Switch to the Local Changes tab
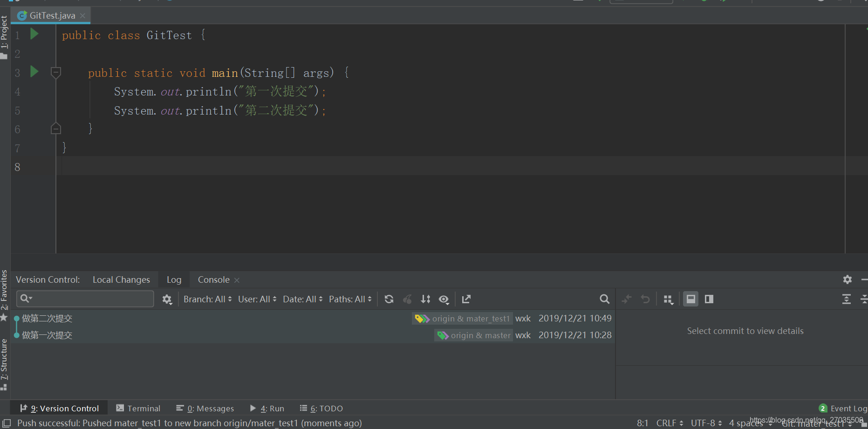The height and width of the screenshot is (429, 868). pos(121,279)
